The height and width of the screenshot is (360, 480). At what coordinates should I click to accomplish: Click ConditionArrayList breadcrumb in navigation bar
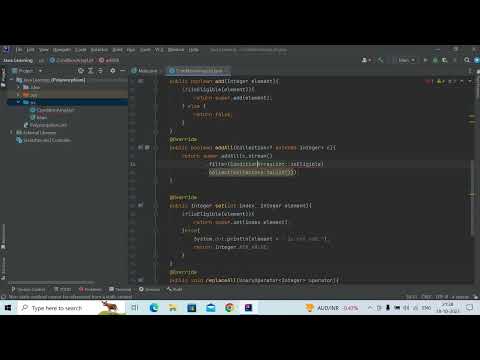(x=72, y=60)
